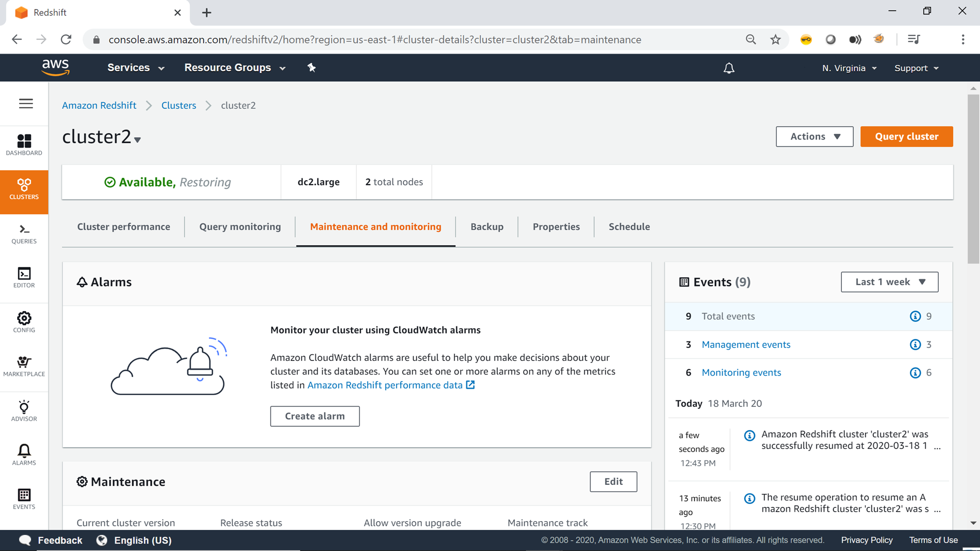Open Amazon Redshift performance data link
Screen dimensions: 980x551
click(385, 385)
